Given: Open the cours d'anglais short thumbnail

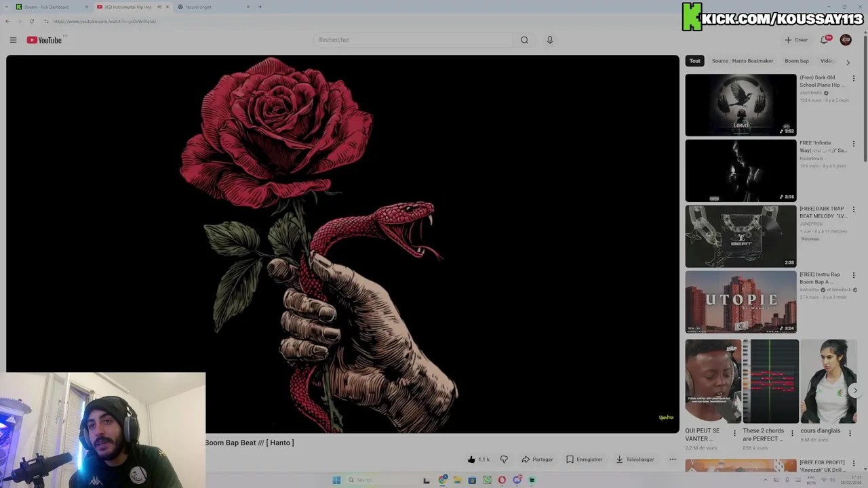Looking at the screenshot, I should click(828, 382).
